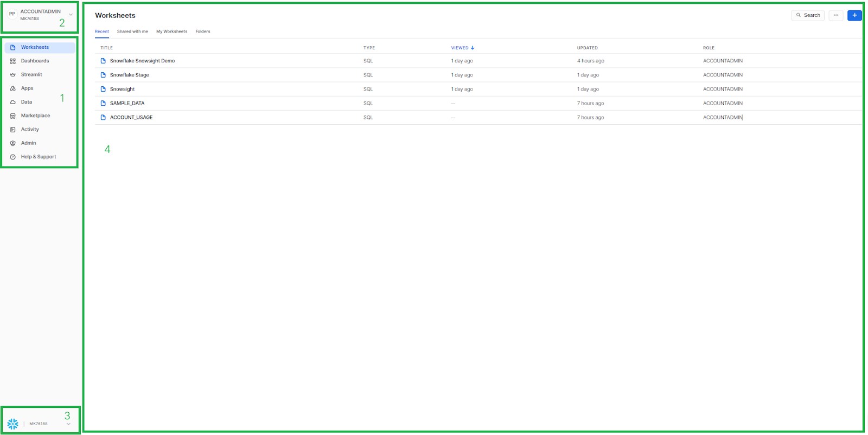Open Worksheets in the sidebar
Viewport: 868px width, 435px height.
coord(40,47)
